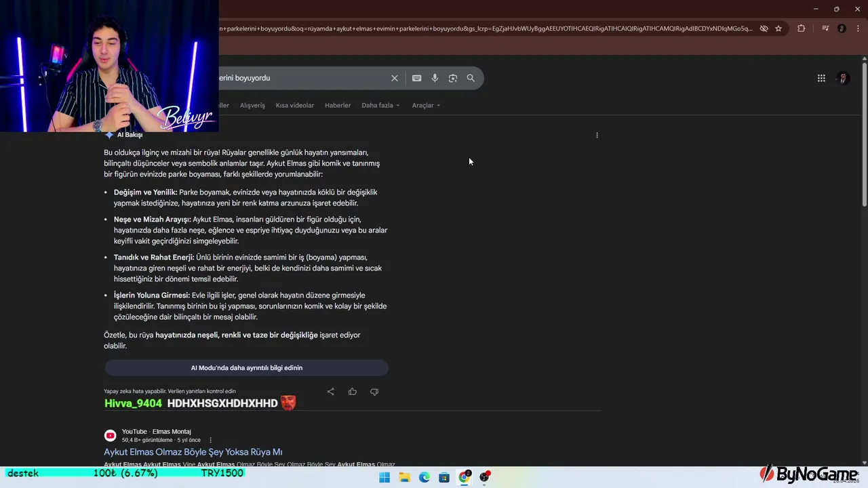
Task: Open Microsoft Store from the taskbar
Action: pyautogui.click(x=444, y=477)
